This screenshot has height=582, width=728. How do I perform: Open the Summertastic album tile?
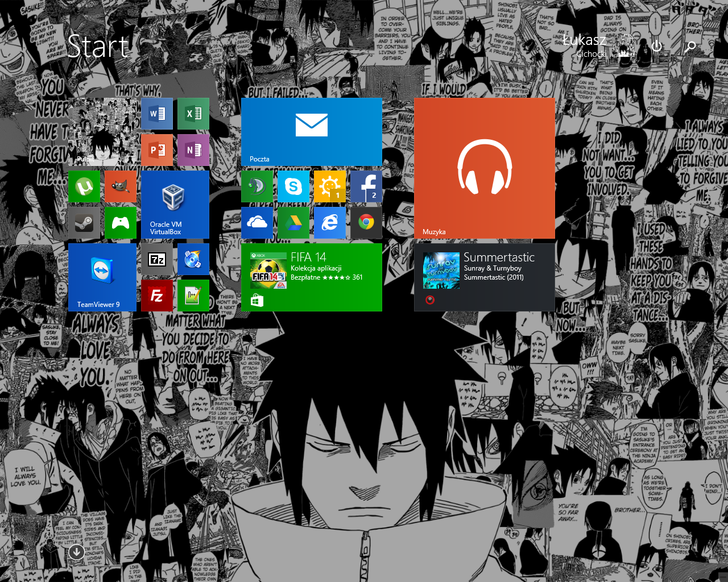point(485,277)
